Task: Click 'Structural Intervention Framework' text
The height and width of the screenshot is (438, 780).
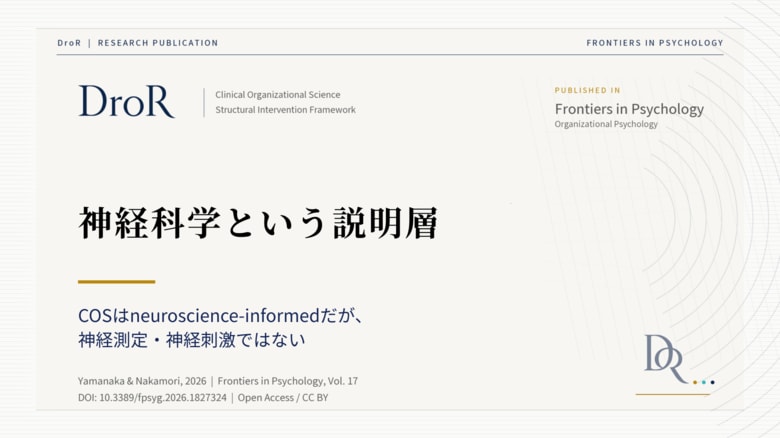Action: (285, 110)
